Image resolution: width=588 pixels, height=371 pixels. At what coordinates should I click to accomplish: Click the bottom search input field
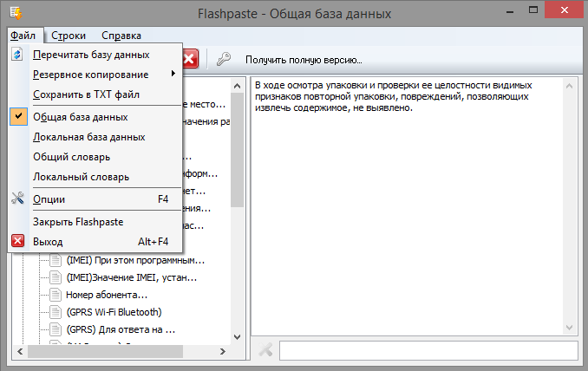click(x=428, y=350)
